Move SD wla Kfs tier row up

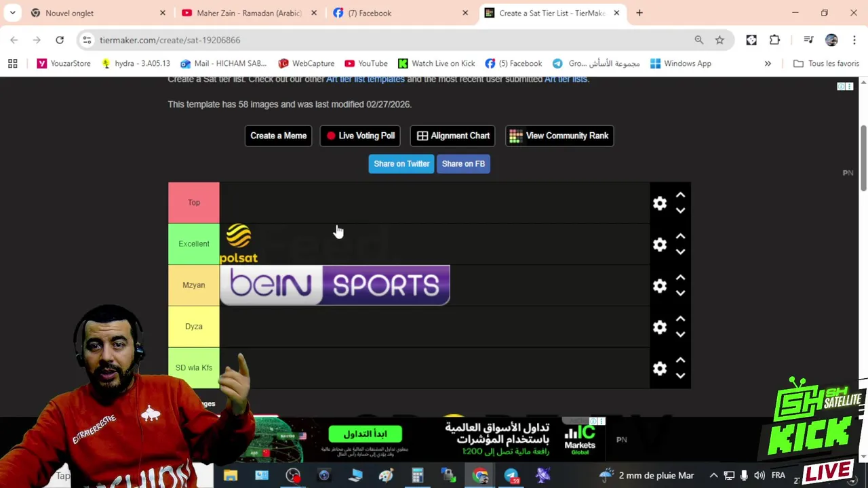tap(680, 361)
